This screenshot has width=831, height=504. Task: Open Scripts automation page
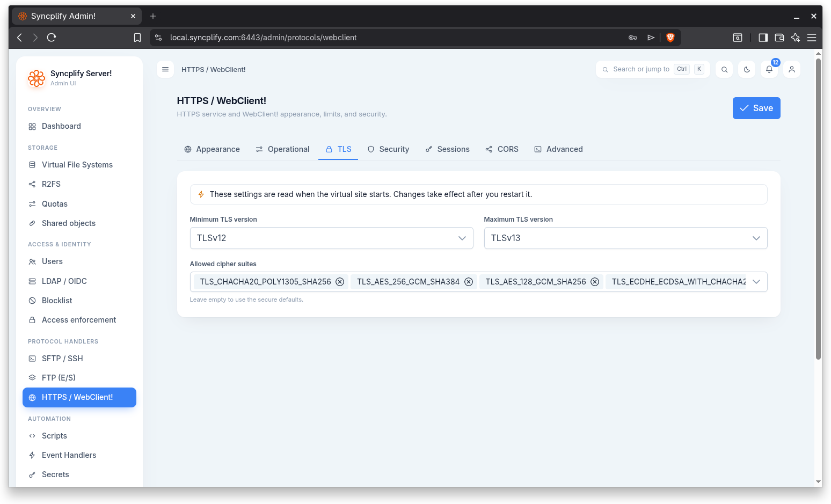tap(79, 436)
